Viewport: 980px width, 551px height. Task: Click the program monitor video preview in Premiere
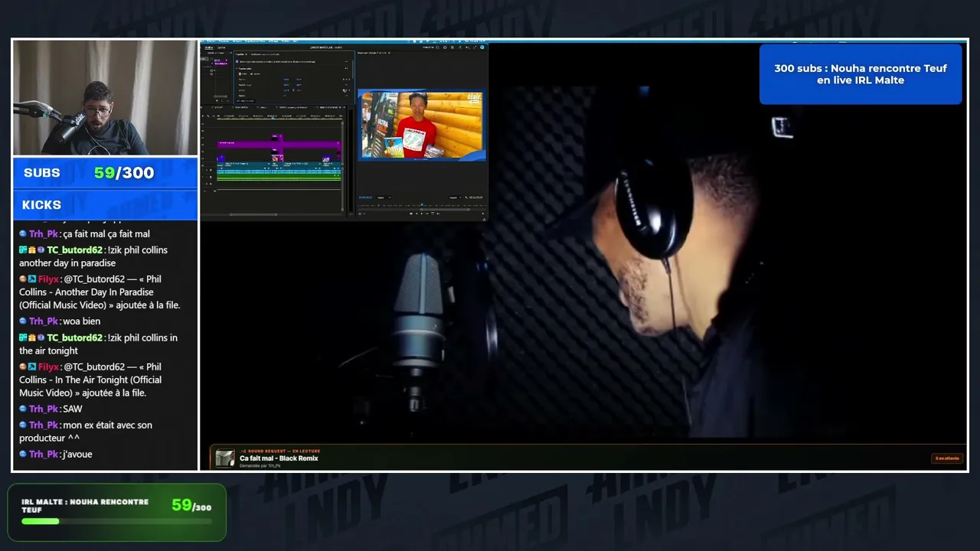tap(421, 126)
